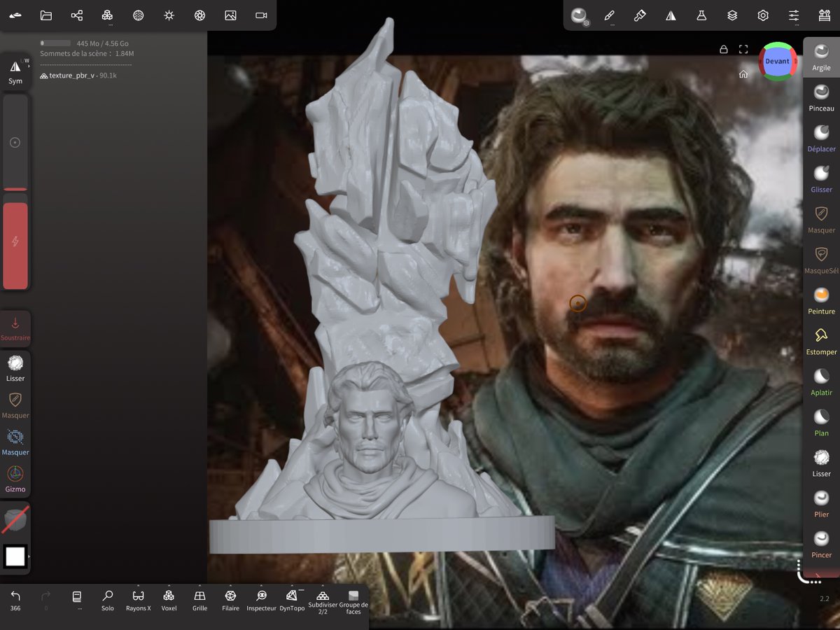840x630 pixels.
Task: Click the Sommets de la scène count
Action: 87,53
